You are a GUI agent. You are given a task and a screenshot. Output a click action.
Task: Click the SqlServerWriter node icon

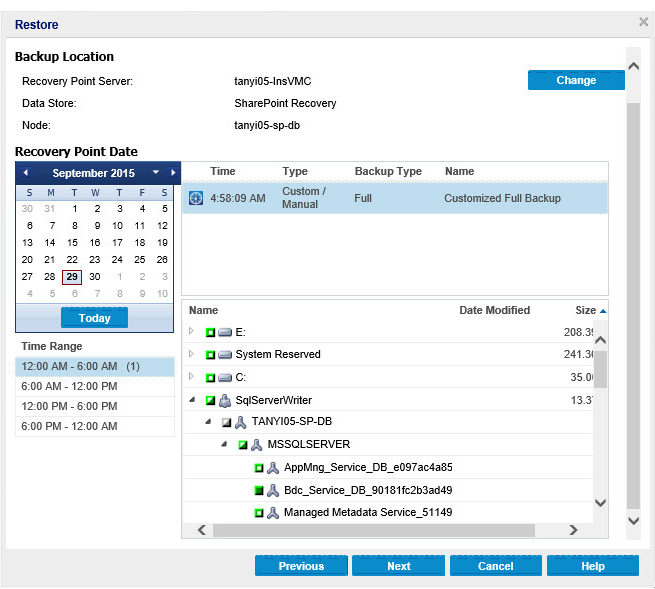click(x=225, y=400)
